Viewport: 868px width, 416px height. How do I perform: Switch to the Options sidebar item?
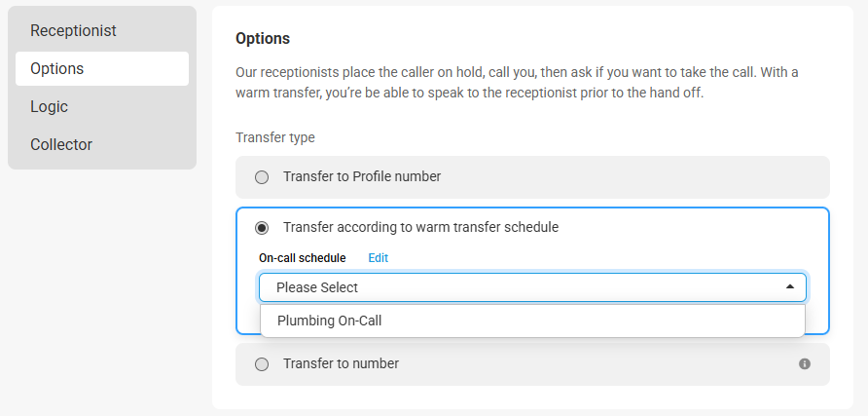point(102,69)
